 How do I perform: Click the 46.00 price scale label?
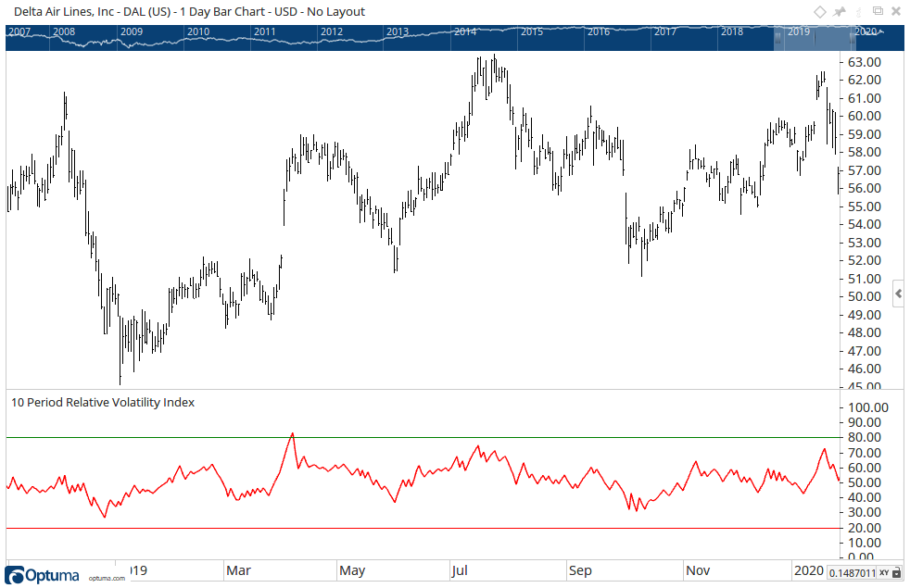click(865, 369)
